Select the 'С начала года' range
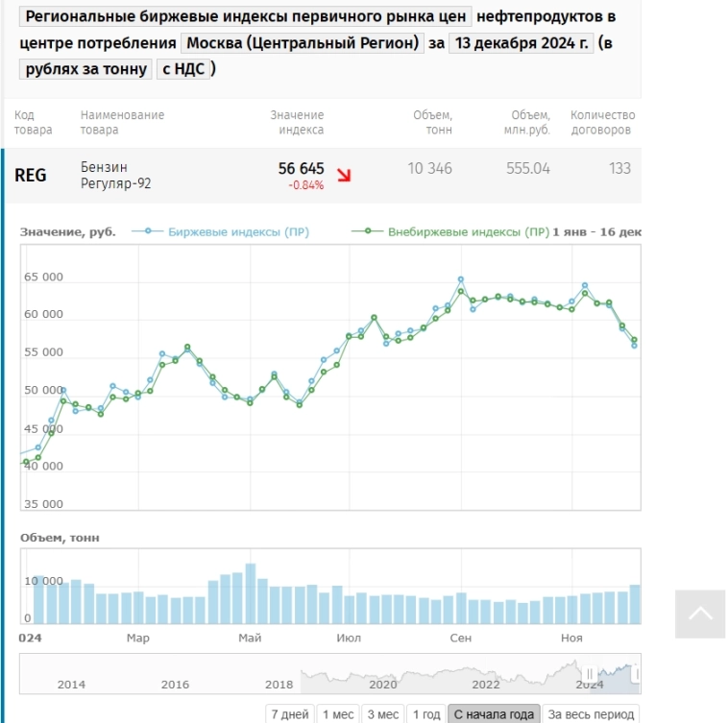 [494, 714]
